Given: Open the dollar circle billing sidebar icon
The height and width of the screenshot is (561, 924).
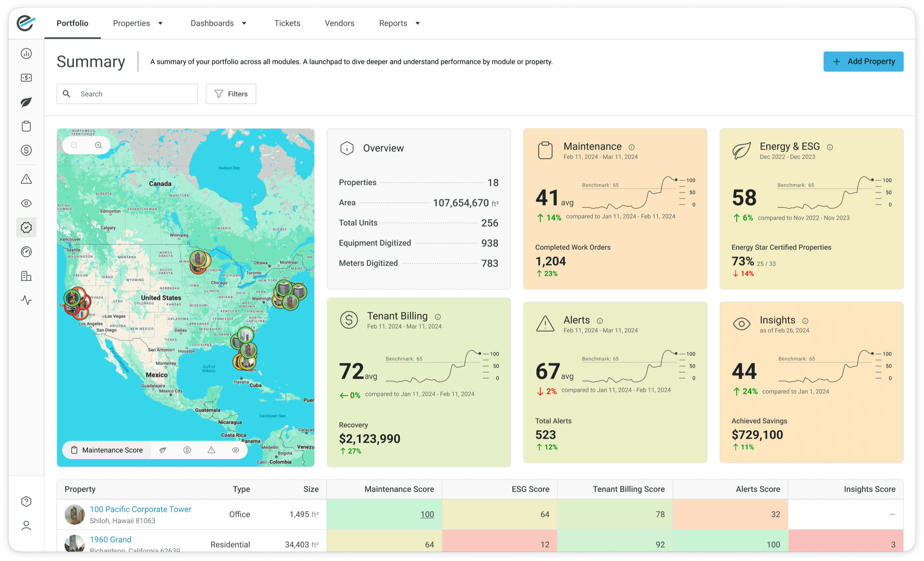Looking at the screenshot, I should 26,150.
